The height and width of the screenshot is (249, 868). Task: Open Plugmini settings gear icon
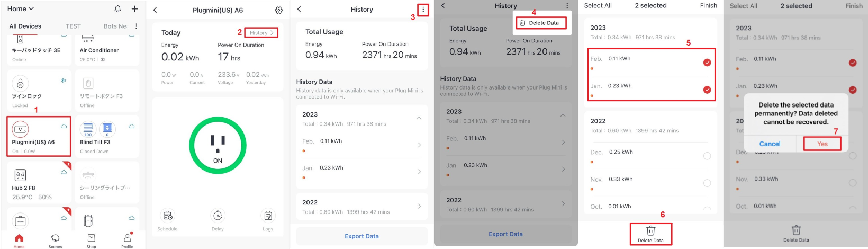(x=279, y=10)
